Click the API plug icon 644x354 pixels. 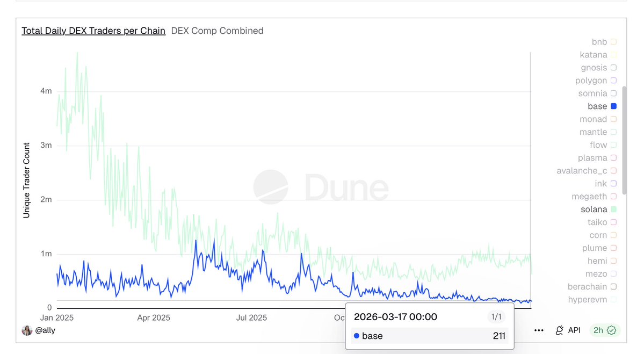[x=559, y=330]
